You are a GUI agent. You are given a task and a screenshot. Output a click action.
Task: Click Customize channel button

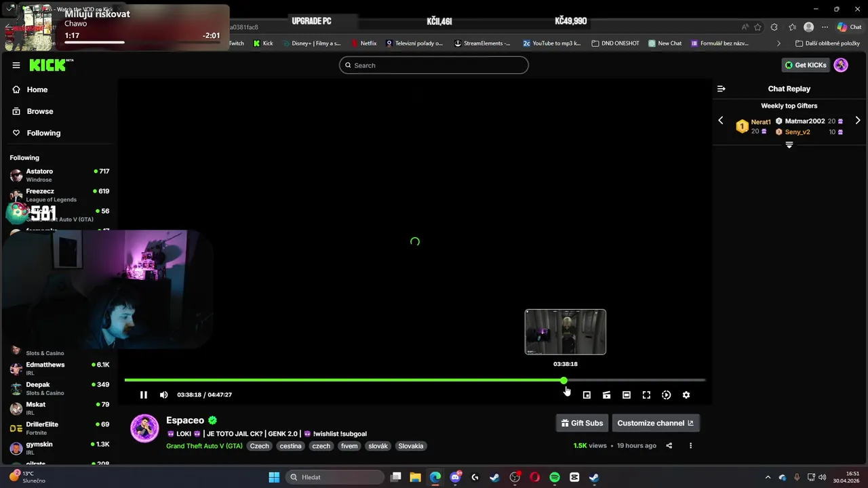pyautogui.click(x=656, y=423)
